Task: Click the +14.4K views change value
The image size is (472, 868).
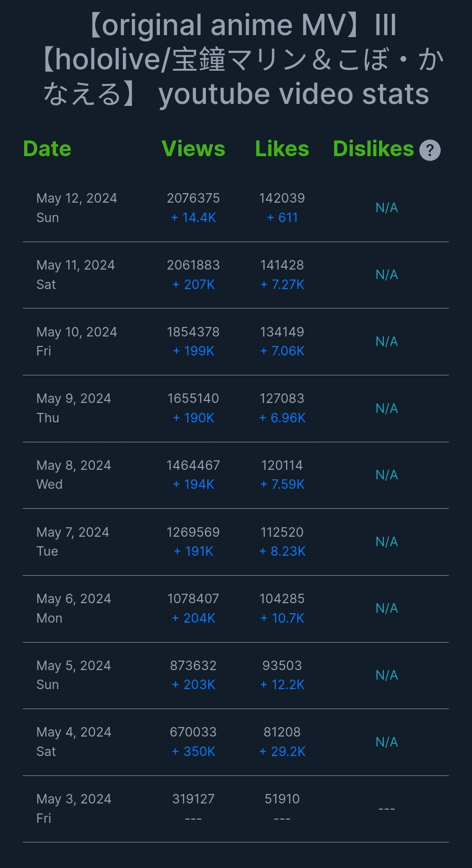Action: pyautogui.click(x=194, y=218)
